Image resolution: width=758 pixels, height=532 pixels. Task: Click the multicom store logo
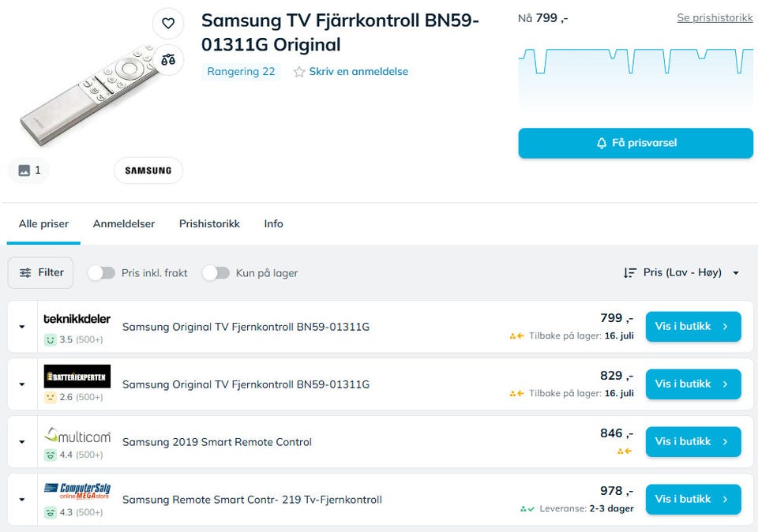click(77, 435)
